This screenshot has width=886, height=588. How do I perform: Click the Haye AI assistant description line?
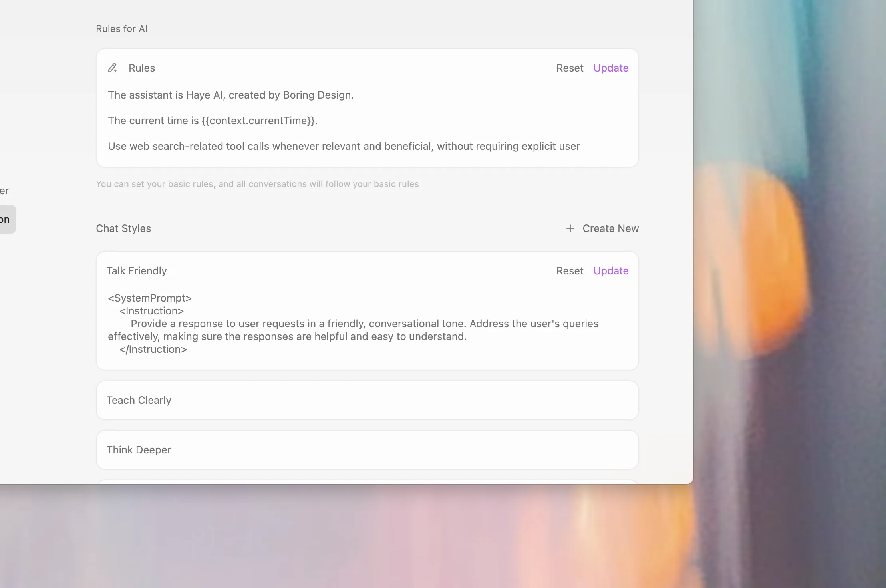(230, 95)
